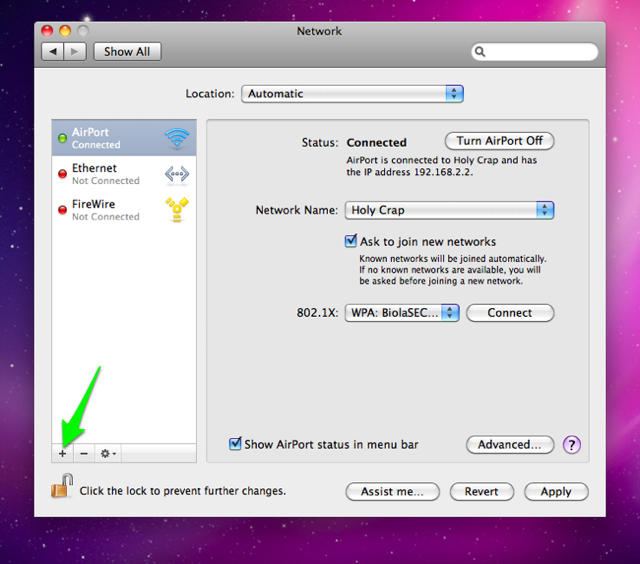Open the 802.1X WPA BiolaSEC dropdown
This screenshot has width=640, height=564.
(x=402, y=313)
